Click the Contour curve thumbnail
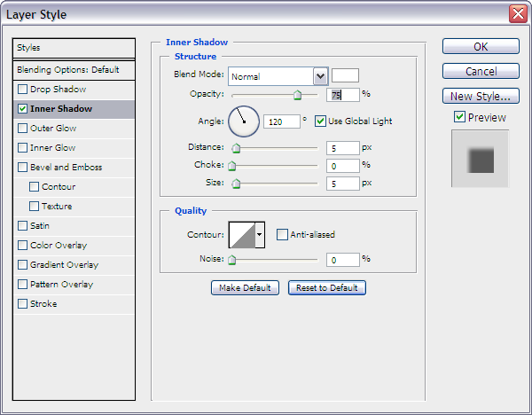Viewport: 532px width, 415px height. point(242,235)
